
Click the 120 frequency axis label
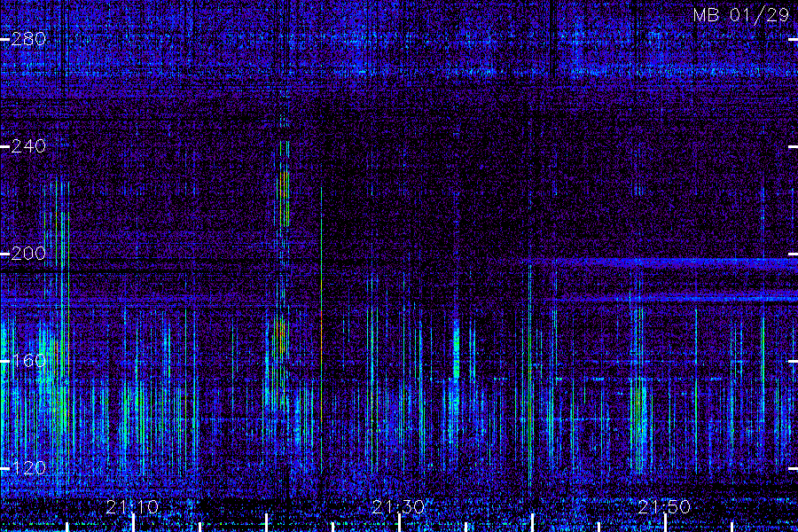28,468
